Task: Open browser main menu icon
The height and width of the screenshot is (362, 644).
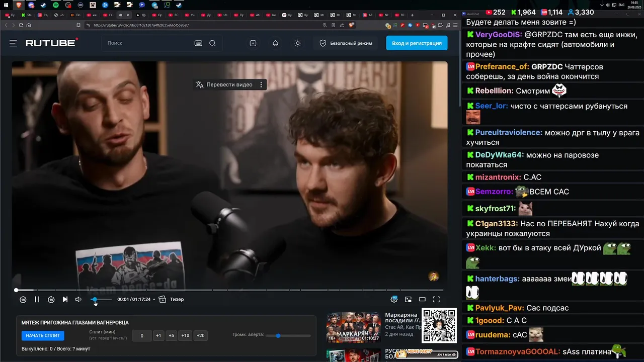Action: [x=455, y=25]
